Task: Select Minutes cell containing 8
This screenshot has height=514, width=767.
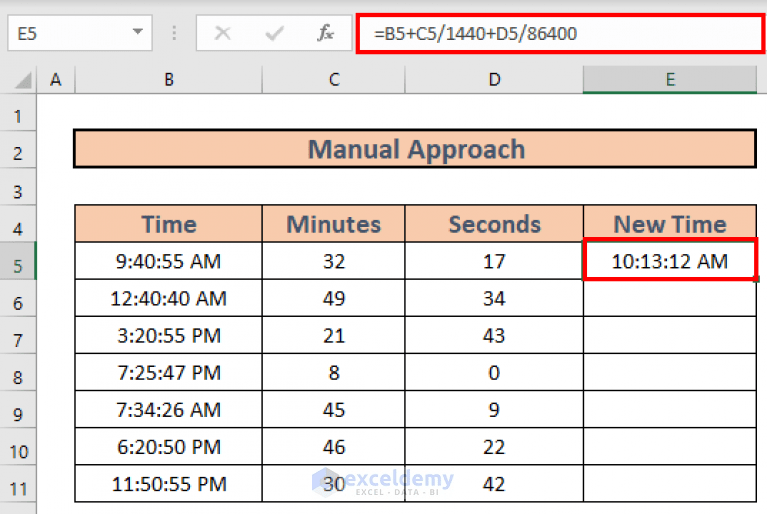Action: (x=334, y=373)
